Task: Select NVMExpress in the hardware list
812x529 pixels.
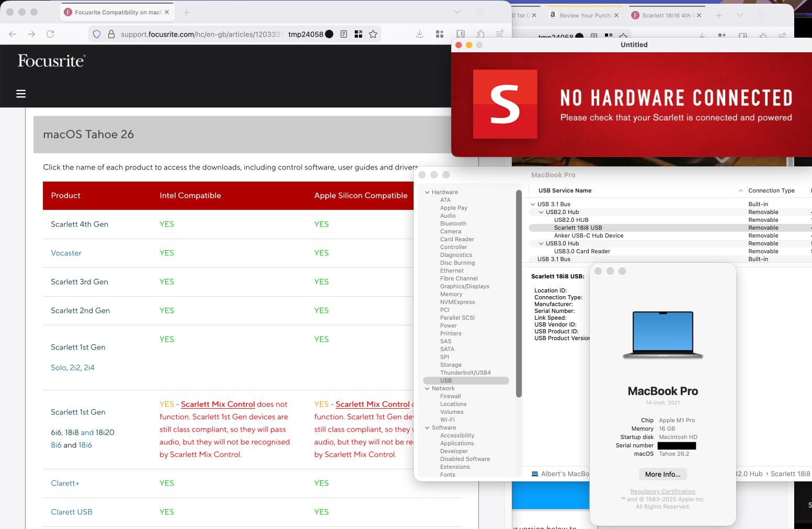Action: [x=458, y=302]
